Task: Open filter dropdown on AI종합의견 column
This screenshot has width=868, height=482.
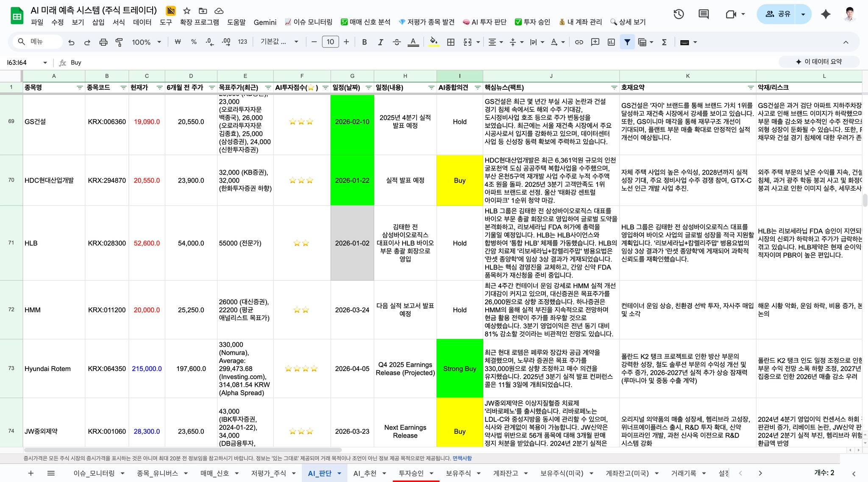Action: [x=477, y=88]
